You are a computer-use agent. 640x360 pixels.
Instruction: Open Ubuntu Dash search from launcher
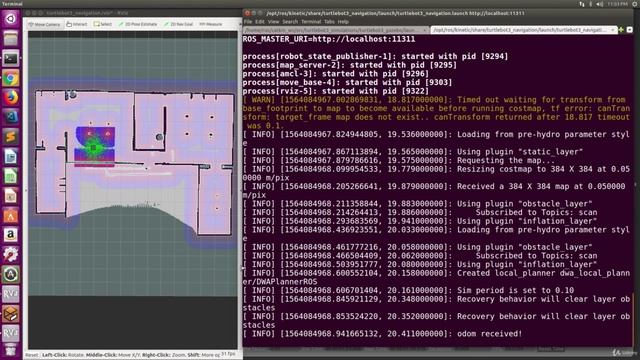pyautogui.click(x=11, y=19)
